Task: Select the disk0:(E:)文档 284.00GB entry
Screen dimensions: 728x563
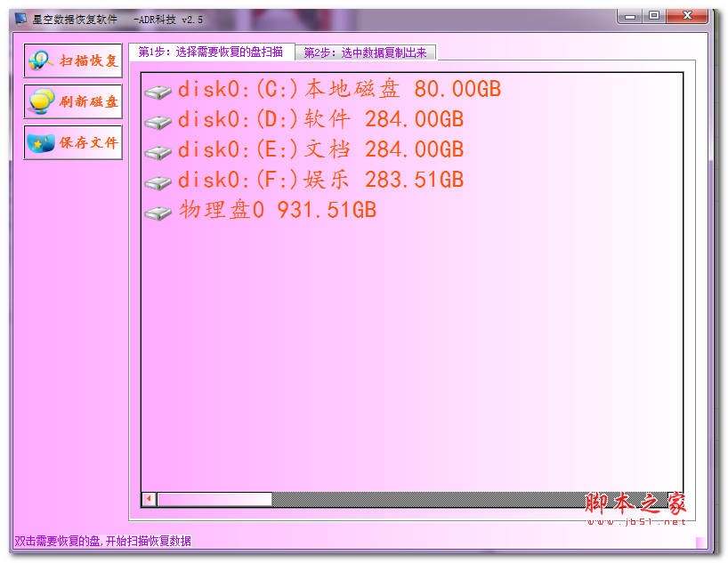Action: tap(320, 150)
